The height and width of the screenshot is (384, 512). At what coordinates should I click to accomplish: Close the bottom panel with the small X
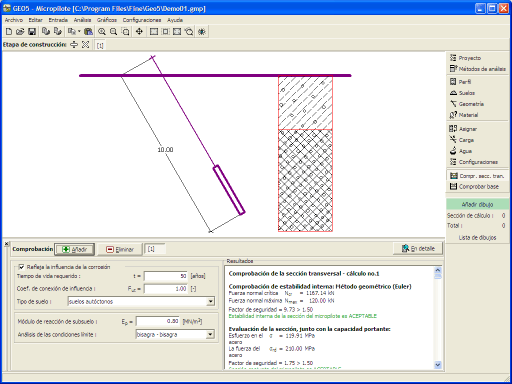(x=6, y=244)
